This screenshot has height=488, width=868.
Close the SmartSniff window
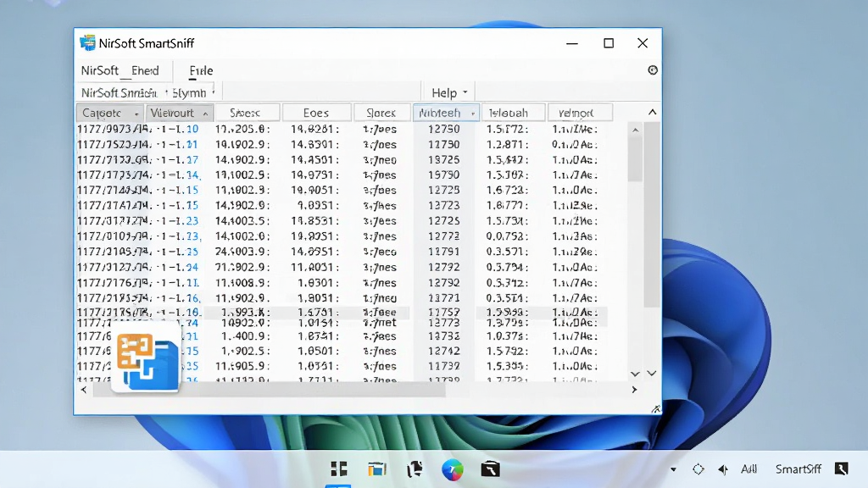(643, 43)
